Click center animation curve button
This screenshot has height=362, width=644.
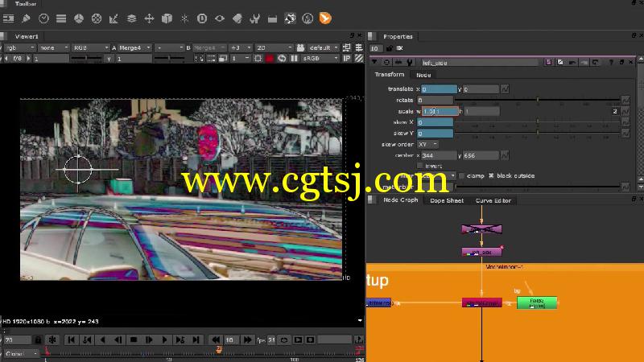click(x=505, y=155)
